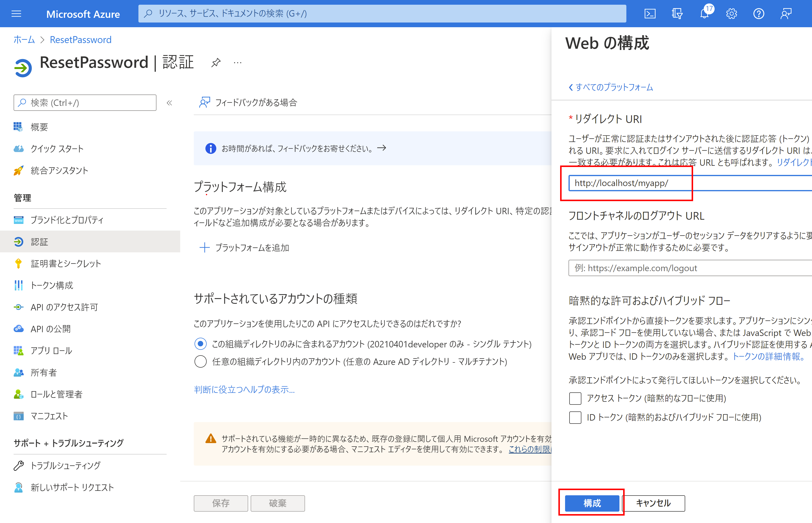Viewport: 812px width, 523px height.
Task: Open help question mark icon
Action: 759,14
